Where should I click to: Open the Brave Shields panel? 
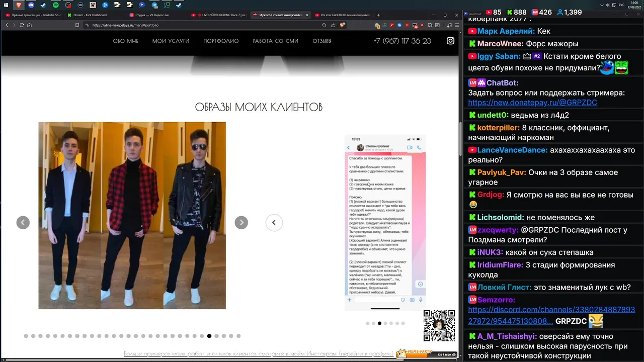click(x=343, y=25)
